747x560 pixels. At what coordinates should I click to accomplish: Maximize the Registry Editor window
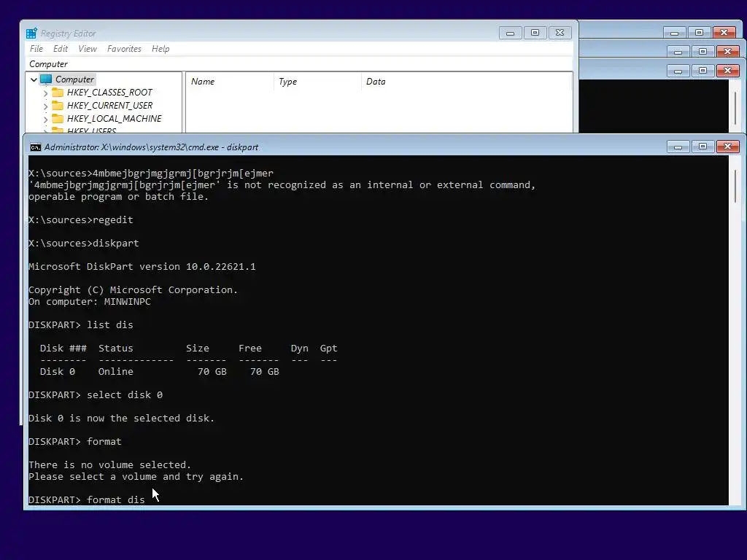(535, 33)
